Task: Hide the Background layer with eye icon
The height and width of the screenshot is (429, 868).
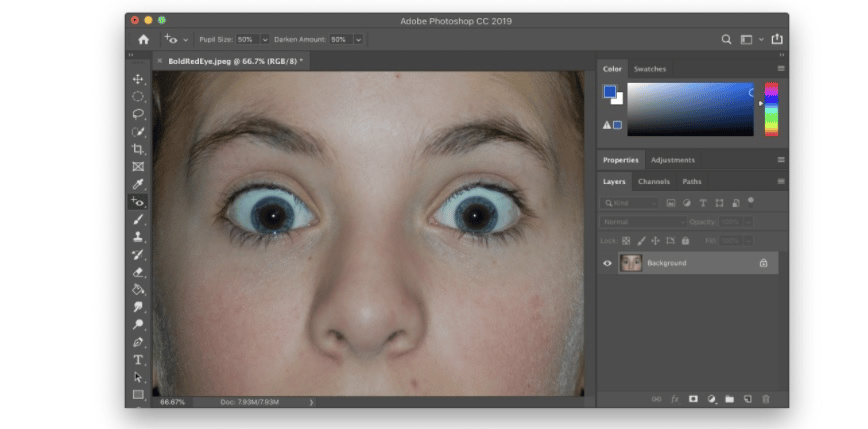Action: (607, 263)
